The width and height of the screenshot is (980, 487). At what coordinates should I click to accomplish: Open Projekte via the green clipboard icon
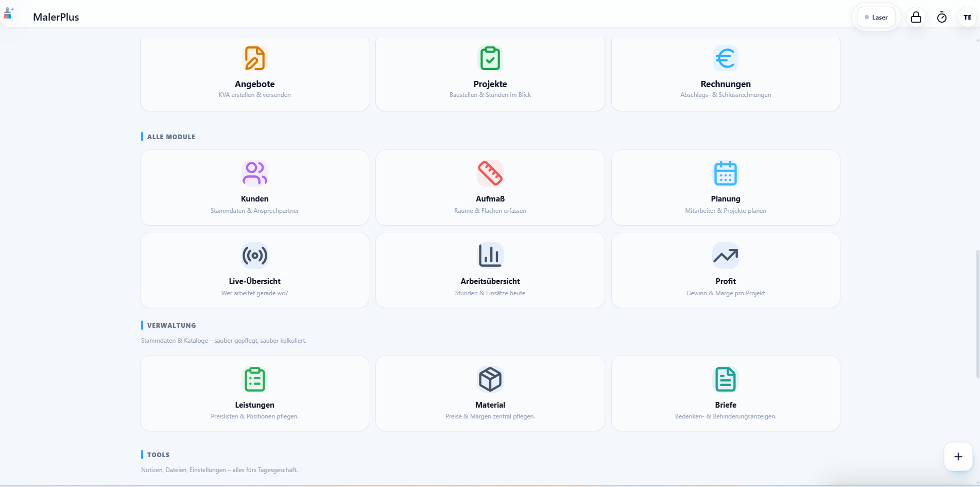click(x=490, y=58)
